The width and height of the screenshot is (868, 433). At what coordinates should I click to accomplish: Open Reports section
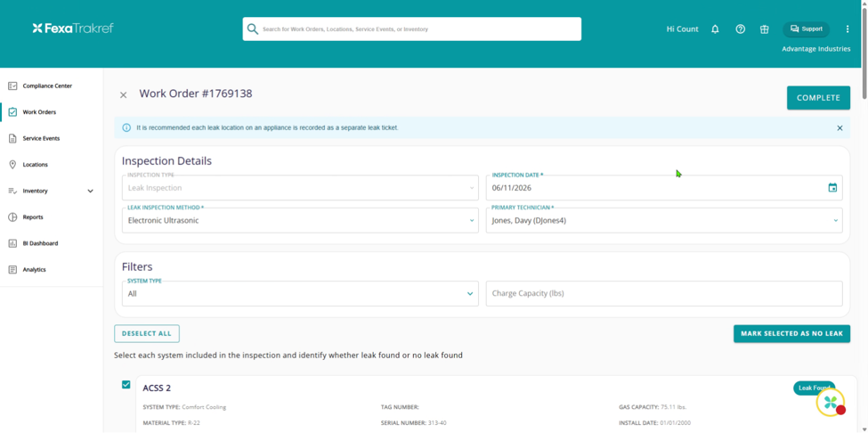tap(33, 217)
